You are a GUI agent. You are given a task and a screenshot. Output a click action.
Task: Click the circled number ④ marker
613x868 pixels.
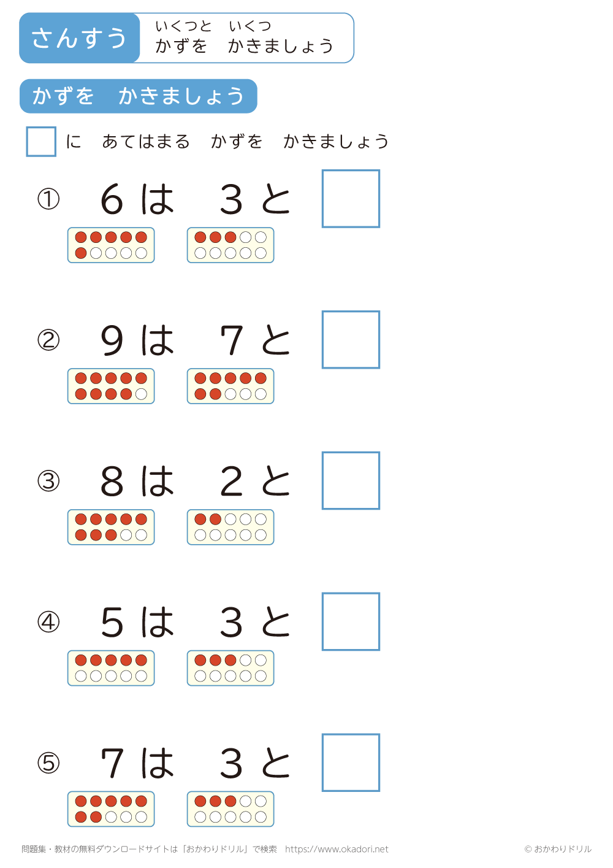pos(48,622)
